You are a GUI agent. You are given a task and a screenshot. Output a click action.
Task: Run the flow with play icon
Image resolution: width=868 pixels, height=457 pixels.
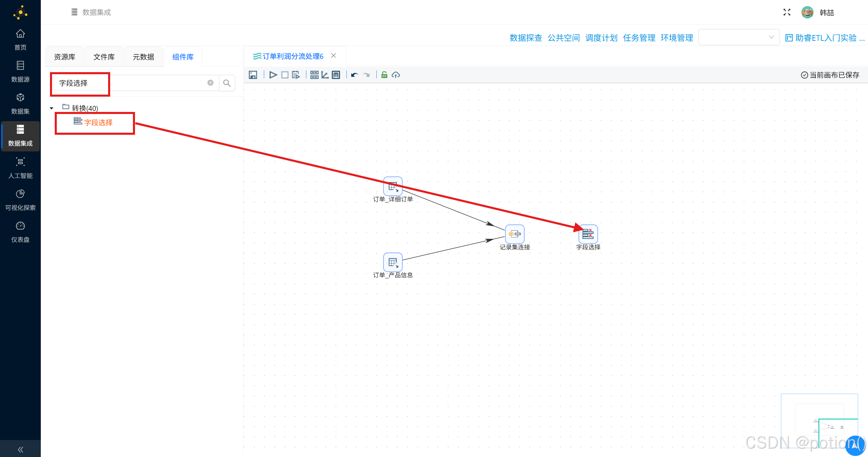click(x=273, y=75)
